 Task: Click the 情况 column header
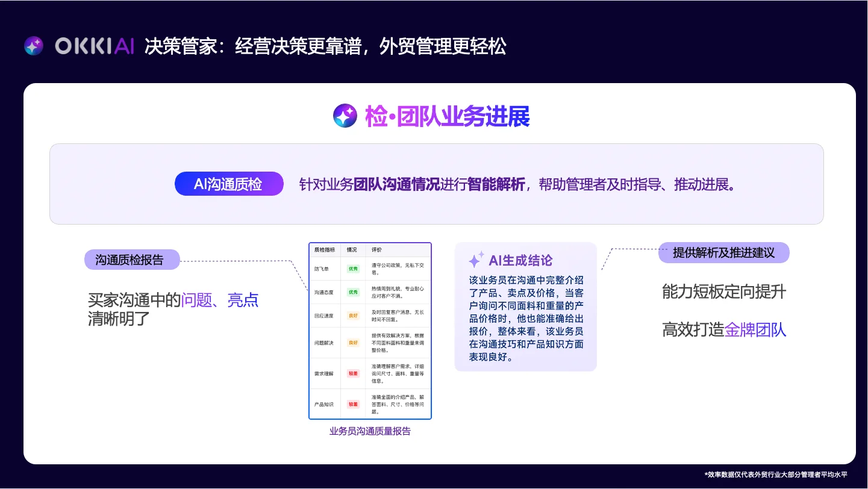click(352, 249)
